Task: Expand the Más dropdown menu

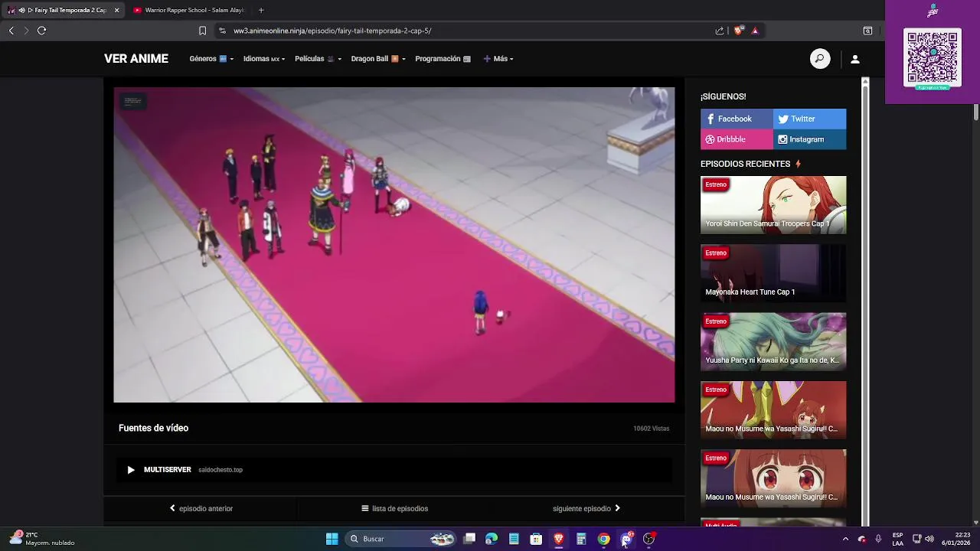Action: (498, 59)
